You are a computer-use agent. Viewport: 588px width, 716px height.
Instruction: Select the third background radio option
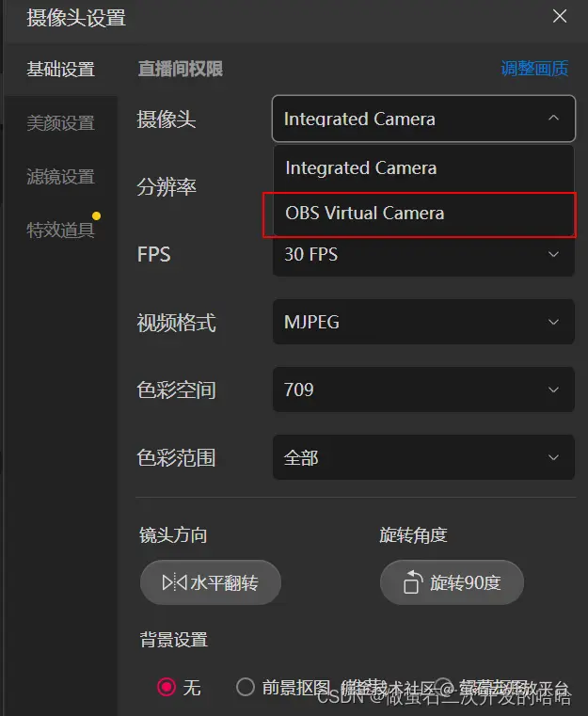(443, 688)
